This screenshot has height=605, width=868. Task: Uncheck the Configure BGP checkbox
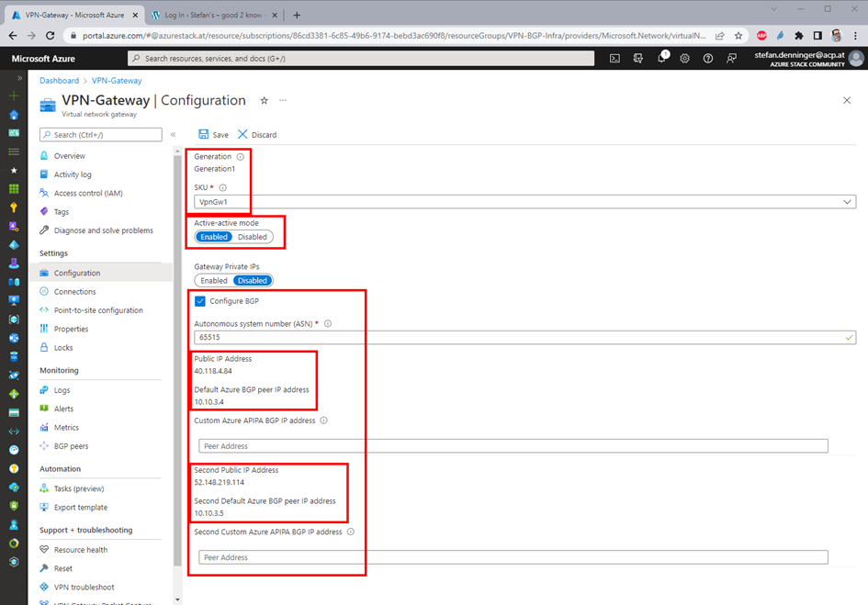click(x=200, y=301)
